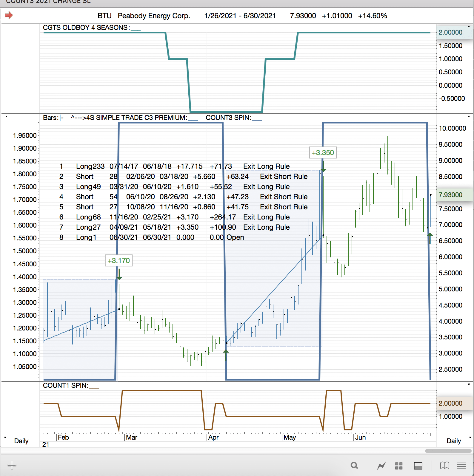Open the COUNT1 SPIN pane dropdown arrow

click(469, 384)
